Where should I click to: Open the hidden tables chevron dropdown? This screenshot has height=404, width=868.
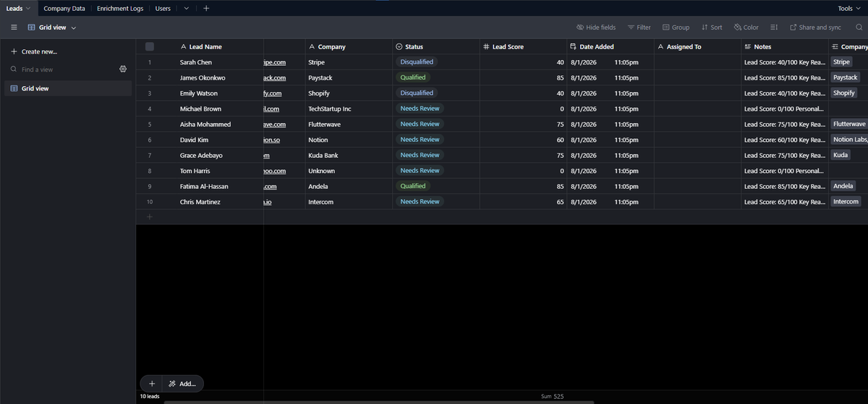[x=187, y=8]
